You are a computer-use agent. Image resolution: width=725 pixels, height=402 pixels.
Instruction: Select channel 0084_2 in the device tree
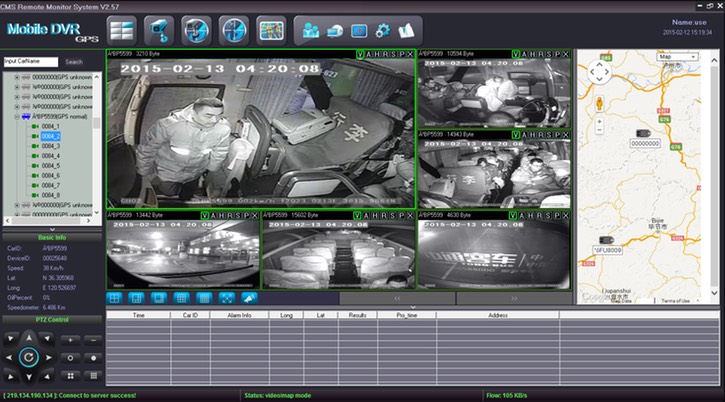51,136
